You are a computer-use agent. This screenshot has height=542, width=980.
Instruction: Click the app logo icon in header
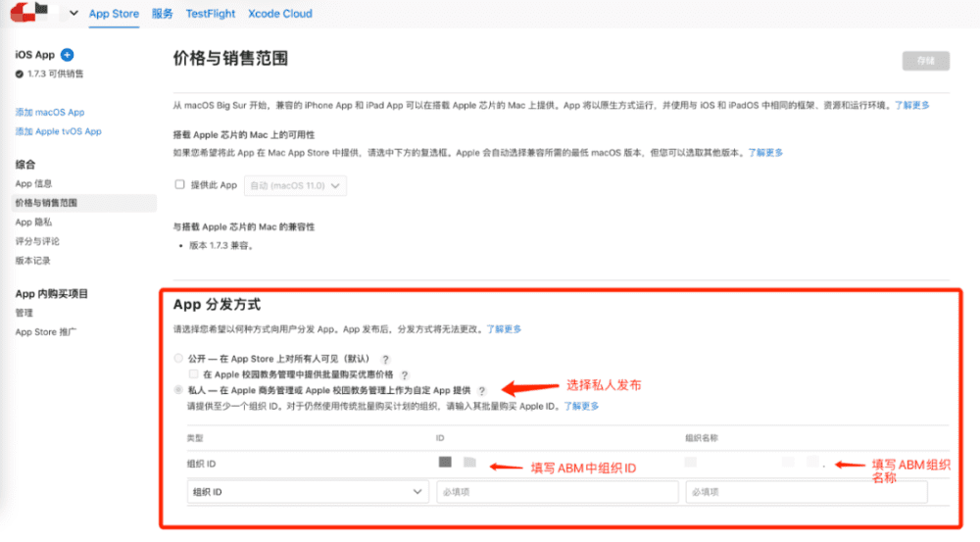pyautogui.click(x=29, y=12)
